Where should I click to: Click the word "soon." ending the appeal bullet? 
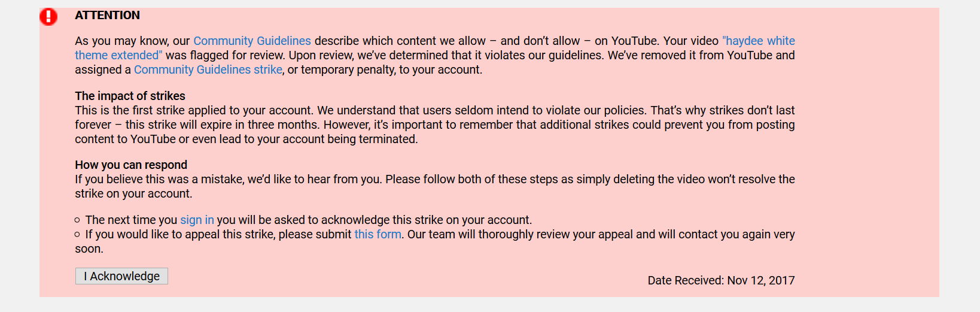(89, 249)
